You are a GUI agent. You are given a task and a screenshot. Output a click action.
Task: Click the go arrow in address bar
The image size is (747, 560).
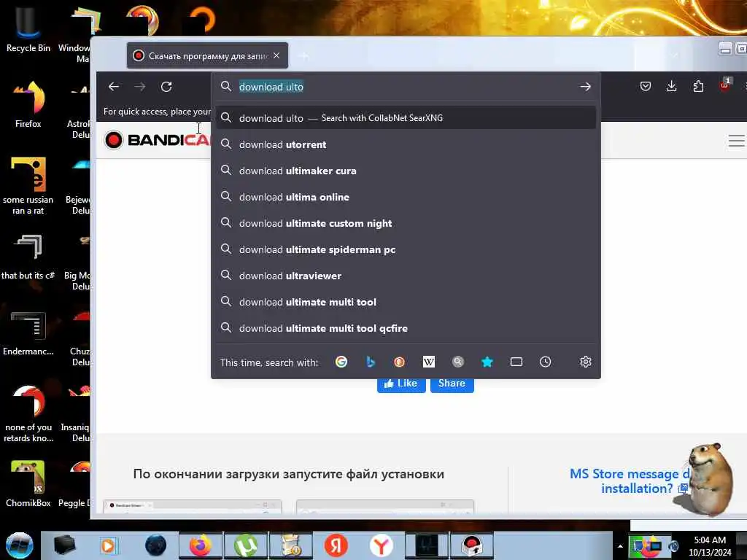tap(586, 87)
